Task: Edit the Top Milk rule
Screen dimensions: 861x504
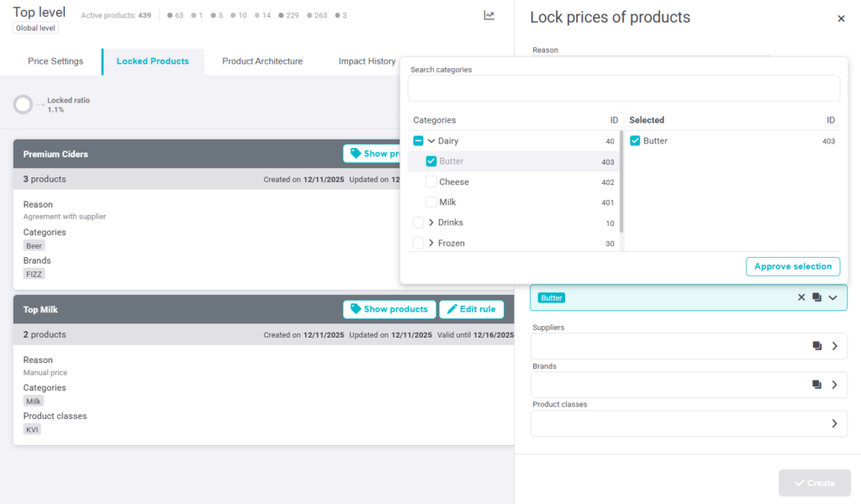Action: pos(471,309)
